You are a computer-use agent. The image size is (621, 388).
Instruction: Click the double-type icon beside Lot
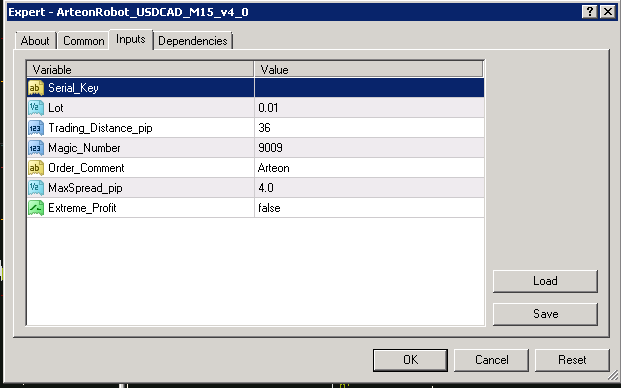(36, 108)
